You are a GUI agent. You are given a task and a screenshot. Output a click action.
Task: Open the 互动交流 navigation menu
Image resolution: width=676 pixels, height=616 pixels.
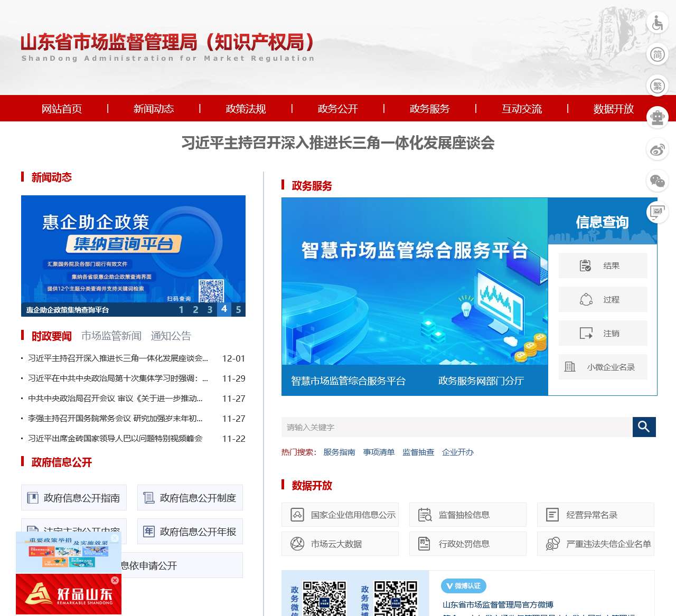click(522, 109)
